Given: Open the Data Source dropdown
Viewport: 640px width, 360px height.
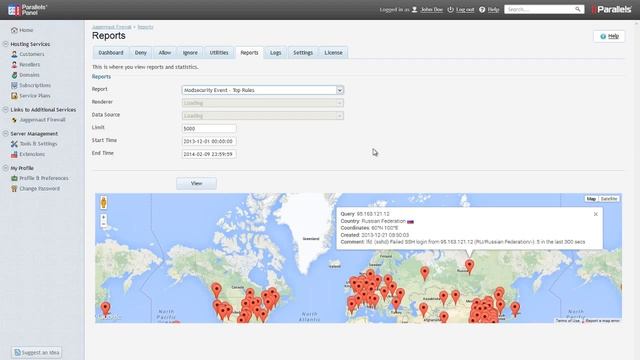Looking at the screenshot, I should 262,116.
